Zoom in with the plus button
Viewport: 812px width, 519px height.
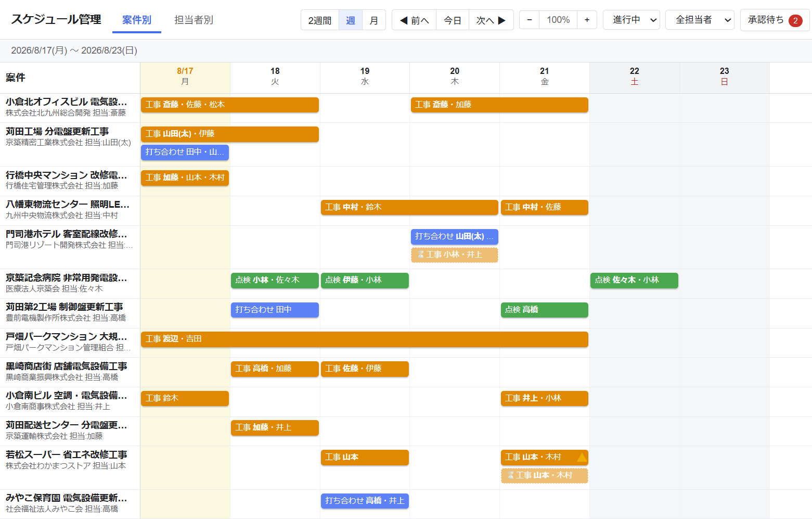click(587, 20)
